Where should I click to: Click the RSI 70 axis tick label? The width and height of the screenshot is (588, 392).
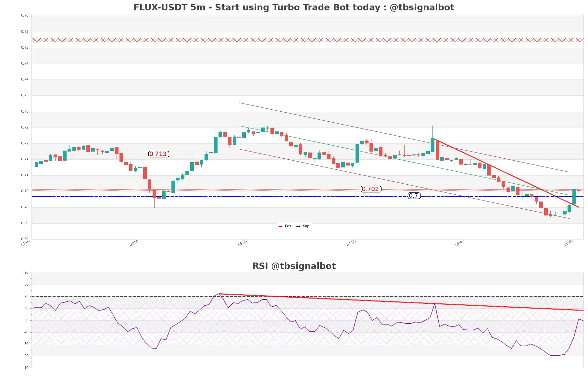point(26,296)
